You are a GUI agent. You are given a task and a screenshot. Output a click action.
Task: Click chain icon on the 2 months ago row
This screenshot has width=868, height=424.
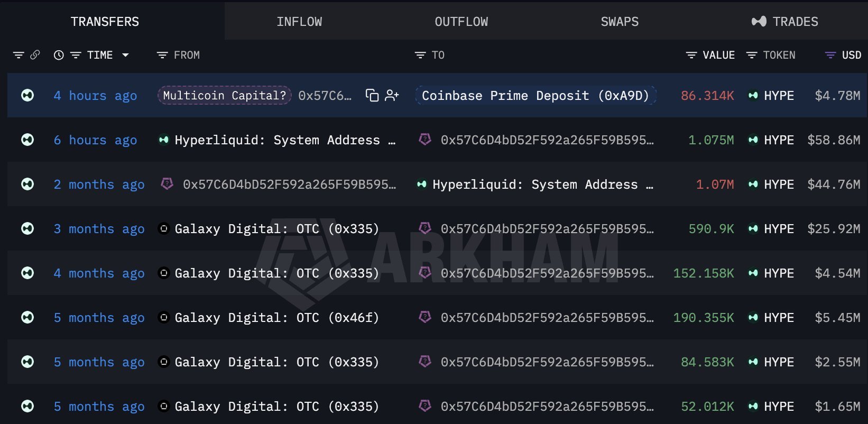(x=27, y=184)
